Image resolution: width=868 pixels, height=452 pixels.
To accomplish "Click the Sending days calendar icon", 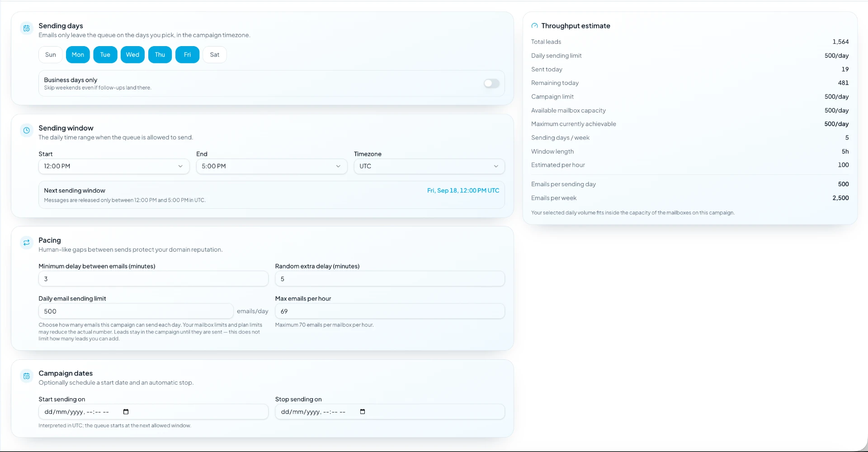I will [27, 28].
